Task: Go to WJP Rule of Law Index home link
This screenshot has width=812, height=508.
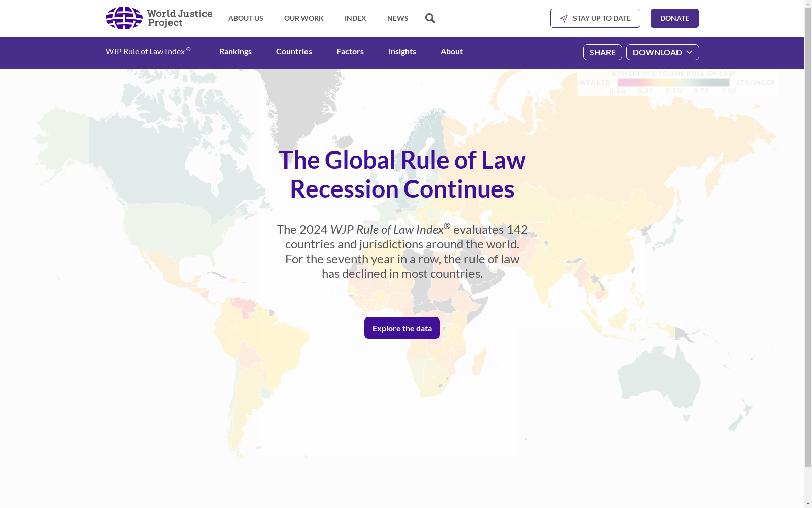Action: coord(148,51)
